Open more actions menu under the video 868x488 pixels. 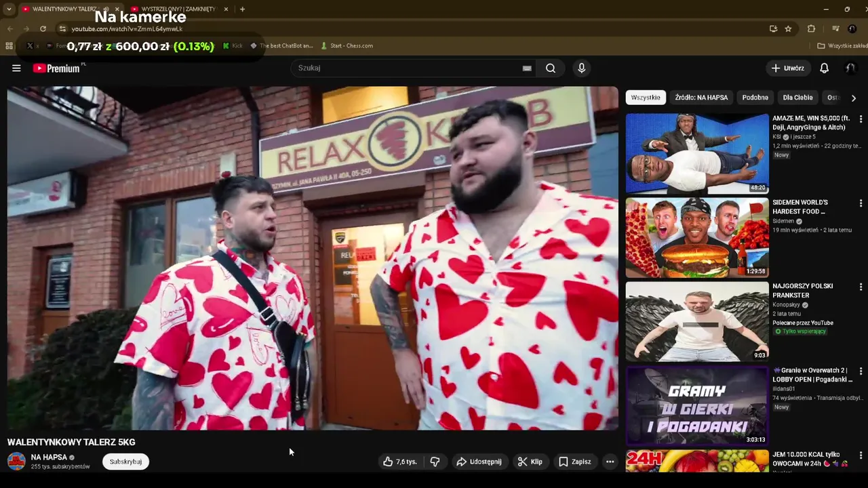[610, 462]
